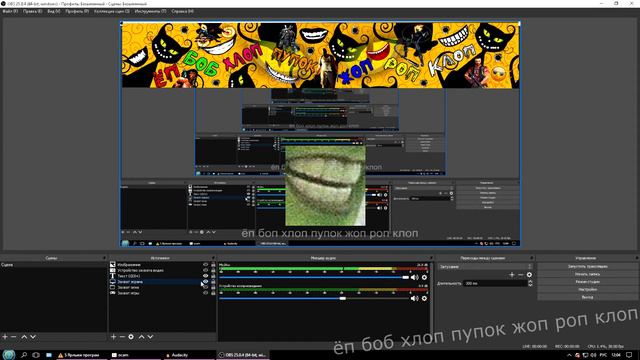Click Запустить трансляцию button
The height and width of the screenshot is (360, 640).
click(587, 266)
